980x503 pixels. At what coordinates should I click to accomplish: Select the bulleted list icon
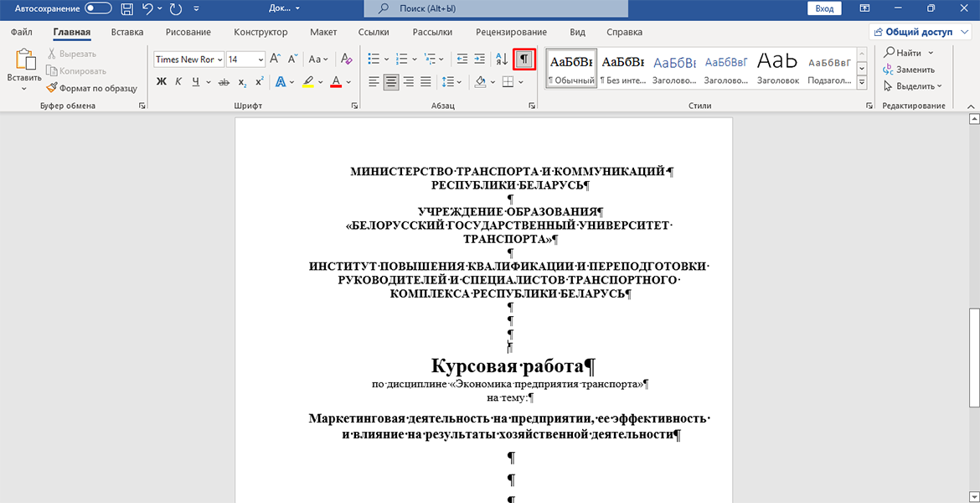point(374,60)
